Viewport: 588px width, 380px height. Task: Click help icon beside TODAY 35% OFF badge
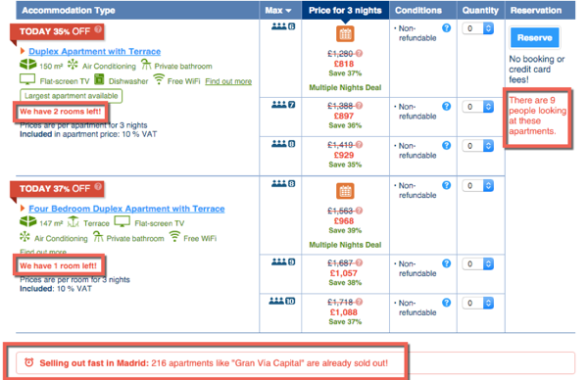tap(98, 28)
